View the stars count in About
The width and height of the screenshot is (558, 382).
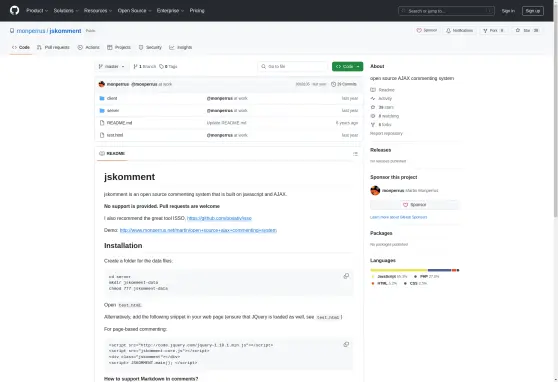click(x=382, y=107)
